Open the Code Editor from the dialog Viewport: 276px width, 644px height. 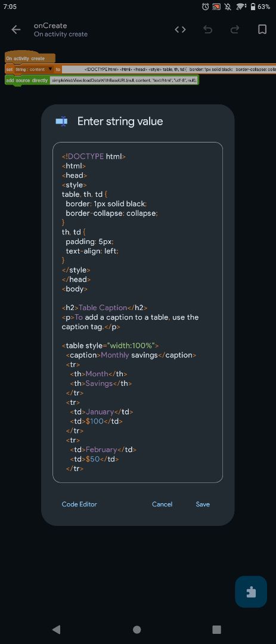pos(79,504)
